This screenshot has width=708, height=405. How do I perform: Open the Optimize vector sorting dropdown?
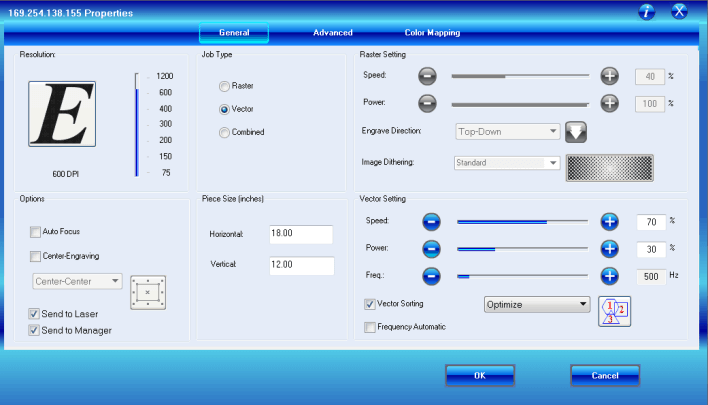536,304
